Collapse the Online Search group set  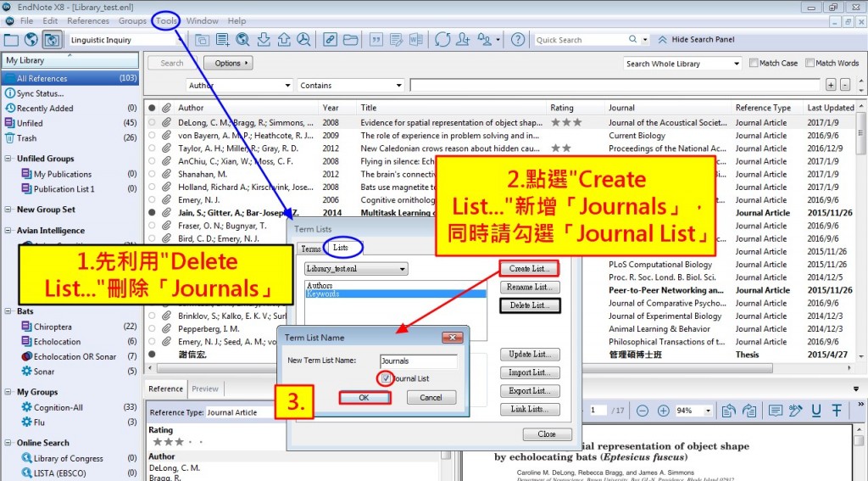pyautogui.click(x=8, y=443)
